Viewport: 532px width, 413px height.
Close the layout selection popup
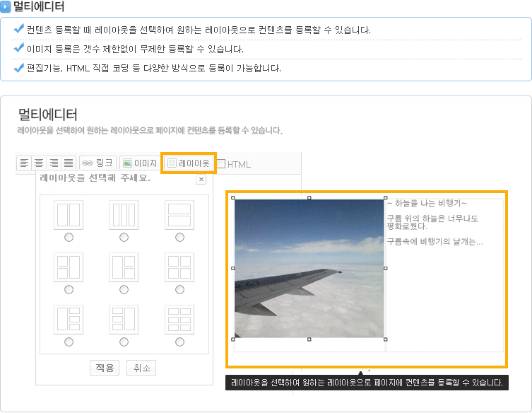click(x=201, y=180)
